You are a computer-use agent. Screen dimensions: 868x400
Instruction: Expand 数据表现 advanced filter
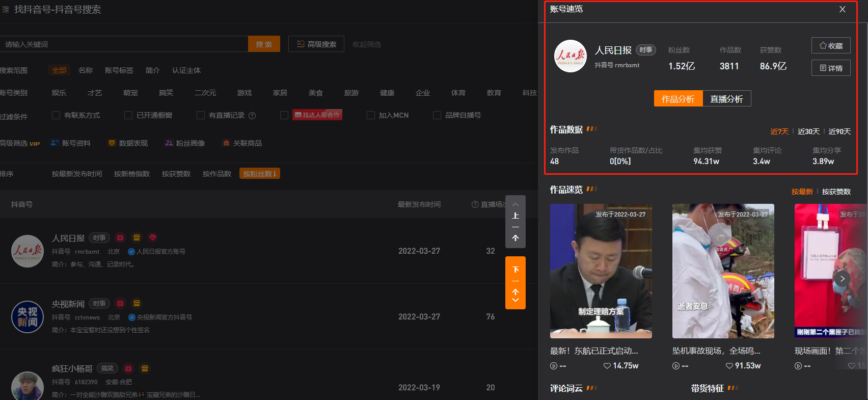128,143
